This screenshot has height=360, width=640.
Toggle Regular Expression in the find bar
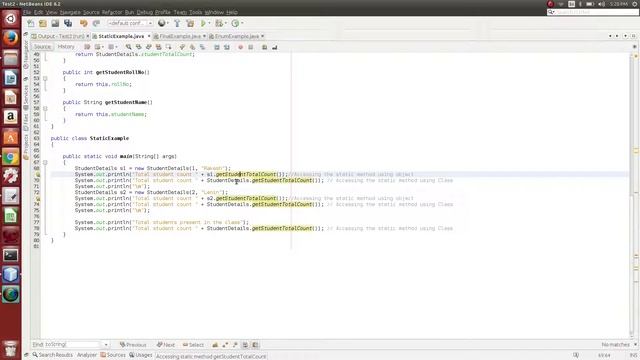235,345
